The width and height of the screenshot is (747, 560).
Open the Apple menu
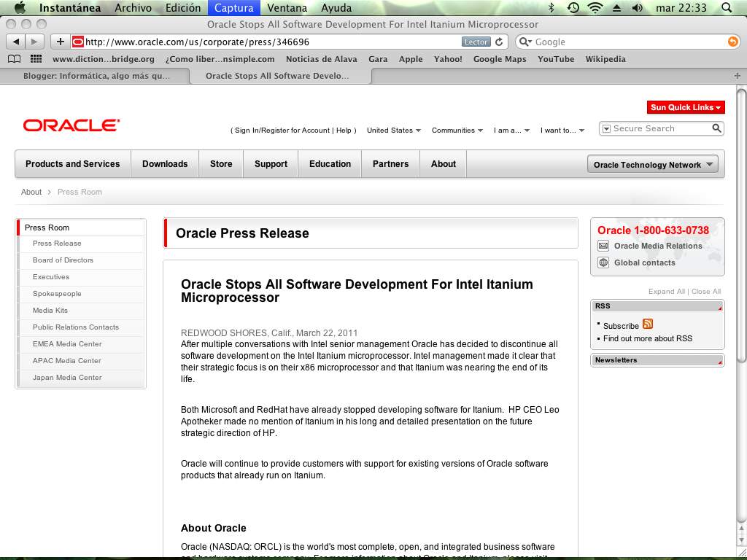pos(20,7)
